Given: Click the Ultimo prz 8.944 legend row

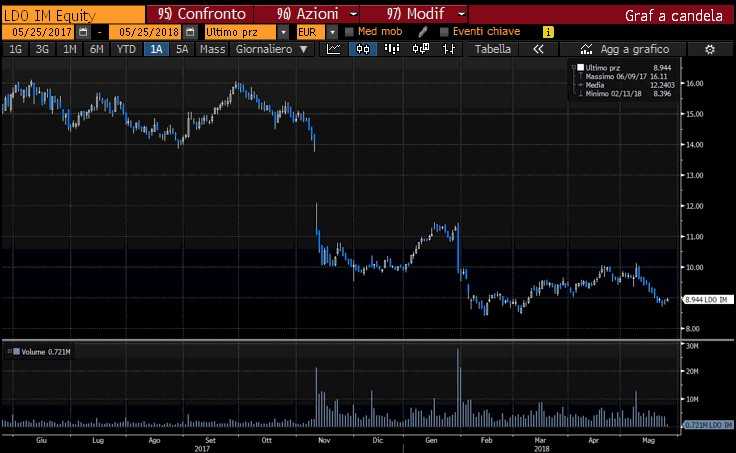Looking at the screenshot, I should 624,68.
